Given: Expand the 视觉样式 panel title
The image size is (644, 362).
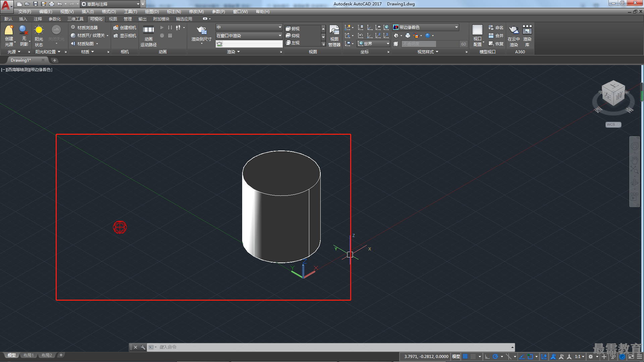Looking at the screenshot, I should (428, 52).
